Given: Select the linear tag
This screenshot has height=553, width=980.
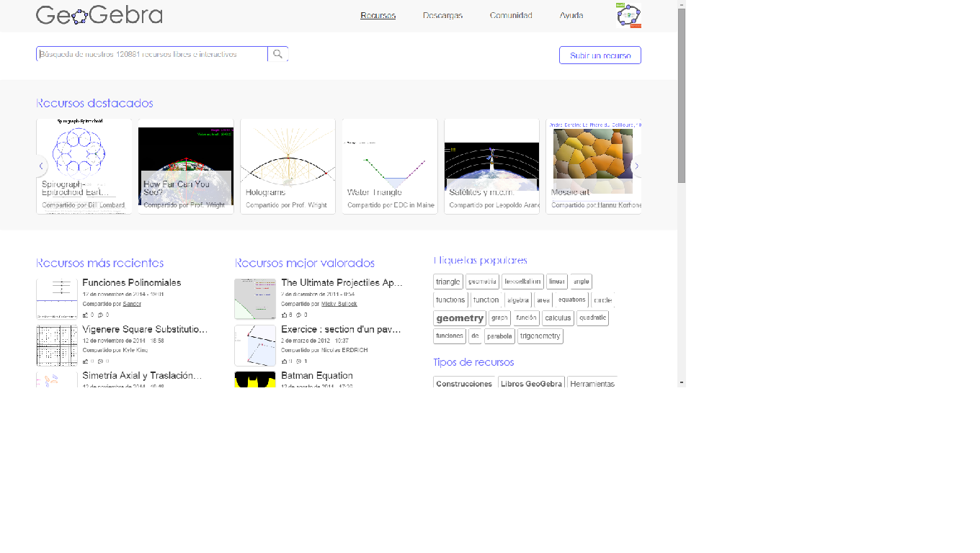Looking at the screenshot, I should pyautogui.click(x=557, y=282).
